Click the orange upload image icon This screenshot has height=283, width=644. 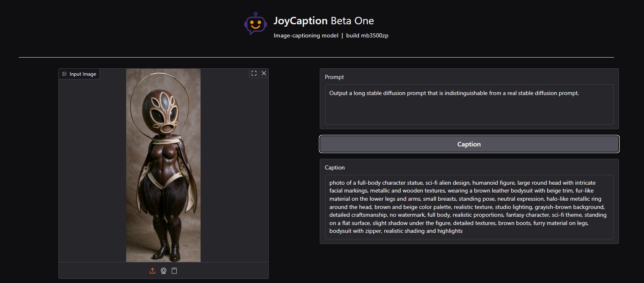152,271
